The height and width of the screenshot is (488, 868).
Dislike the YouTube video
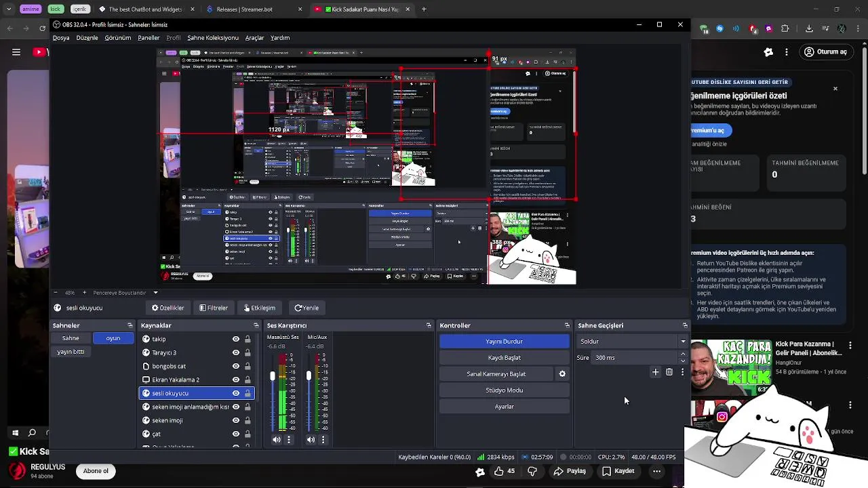point(532,471)
